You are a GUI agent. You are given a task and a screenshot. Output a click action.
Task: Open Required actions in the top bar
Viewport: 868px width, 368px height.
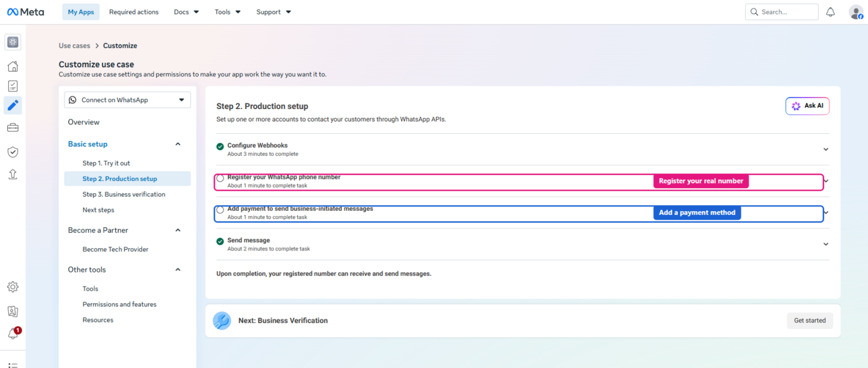(134, 12)
